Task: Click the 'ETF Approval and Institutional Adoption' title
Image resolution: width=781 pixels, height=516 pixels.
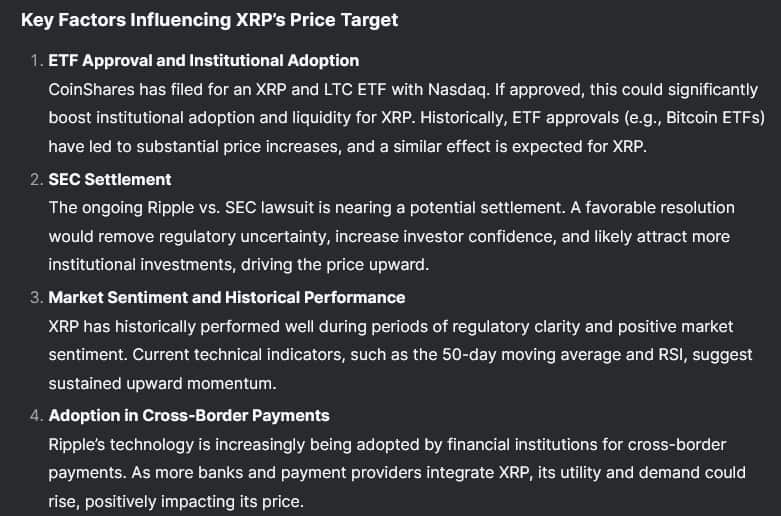Action: (203, 61)
